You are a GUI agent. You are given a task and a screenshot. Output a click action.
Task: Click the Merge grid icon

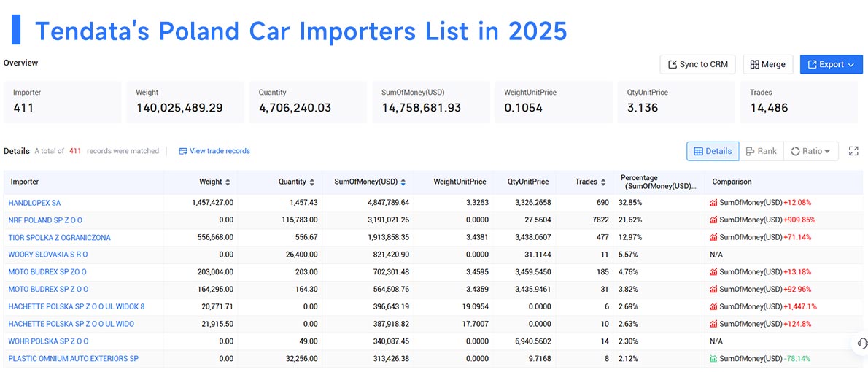pyautogui.click(x=754, y=64)
